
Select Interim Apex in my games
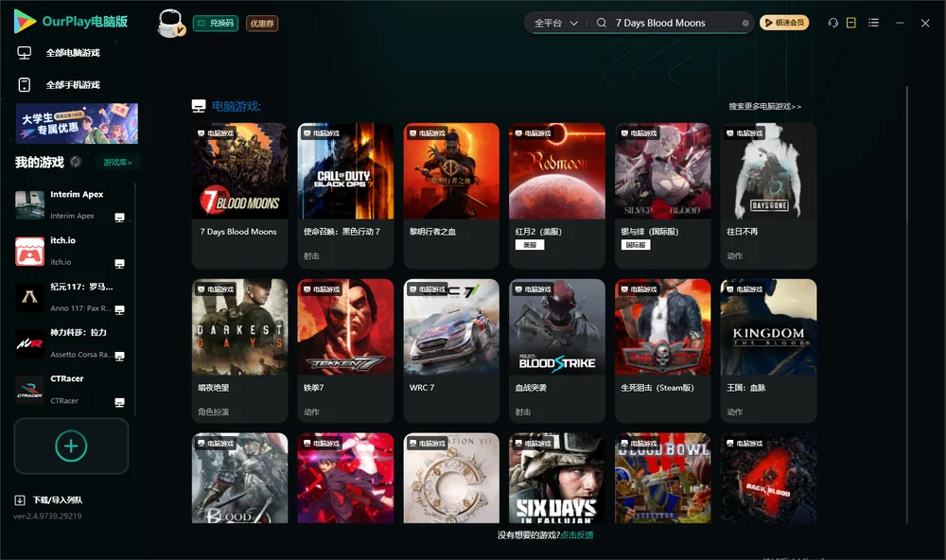pos(71,205)
